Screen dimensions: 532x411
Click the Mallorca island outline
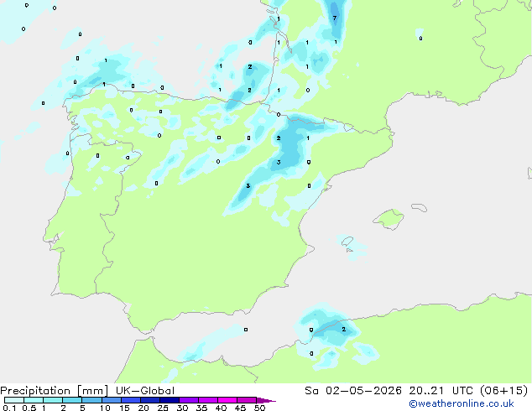tap(389, 219)
